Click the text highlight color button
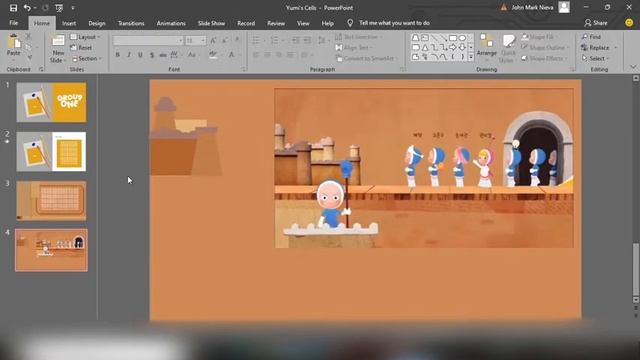 212,55
